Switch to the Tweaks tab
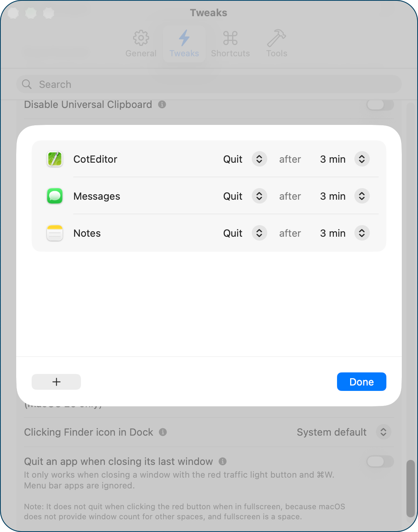Image resolution: width=418 pixels, height=532 pixels. 184,43
